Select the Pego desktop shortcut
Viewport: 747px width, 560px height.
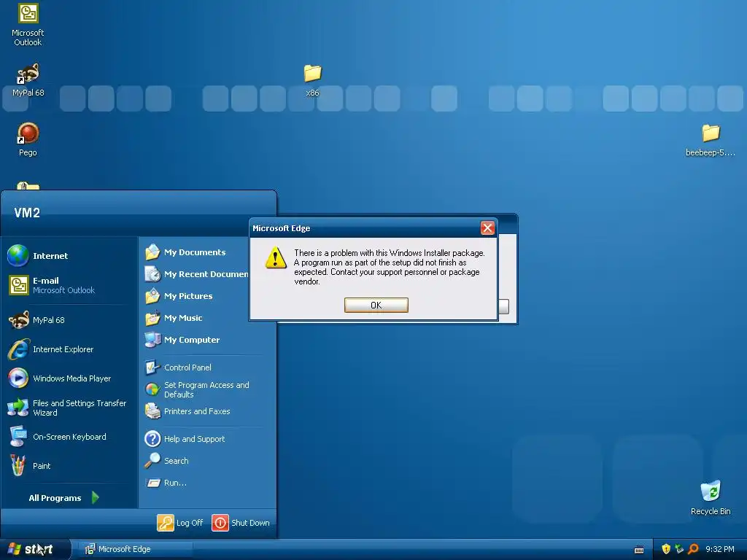tap(28, 139)
